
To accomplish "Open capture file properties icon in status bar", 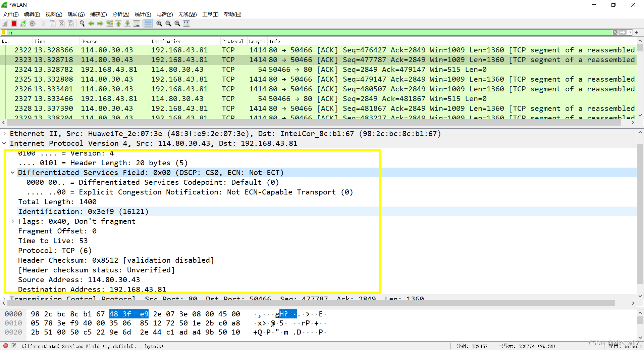I will tap(14, 346).
